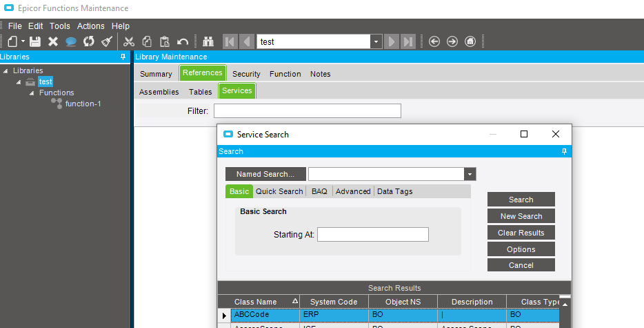
Task: Select the Services sub-tab
Action: (x=237, y=91)
